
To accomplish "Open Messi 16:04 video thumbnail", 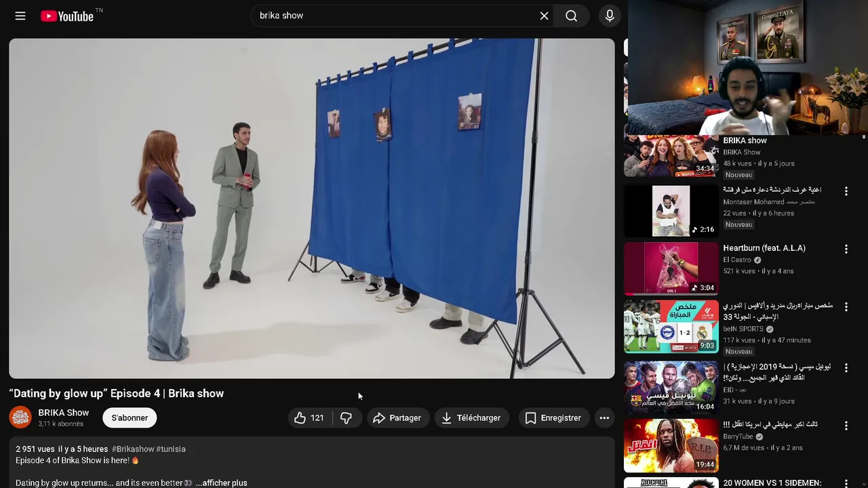I will (x=671, y=387).
